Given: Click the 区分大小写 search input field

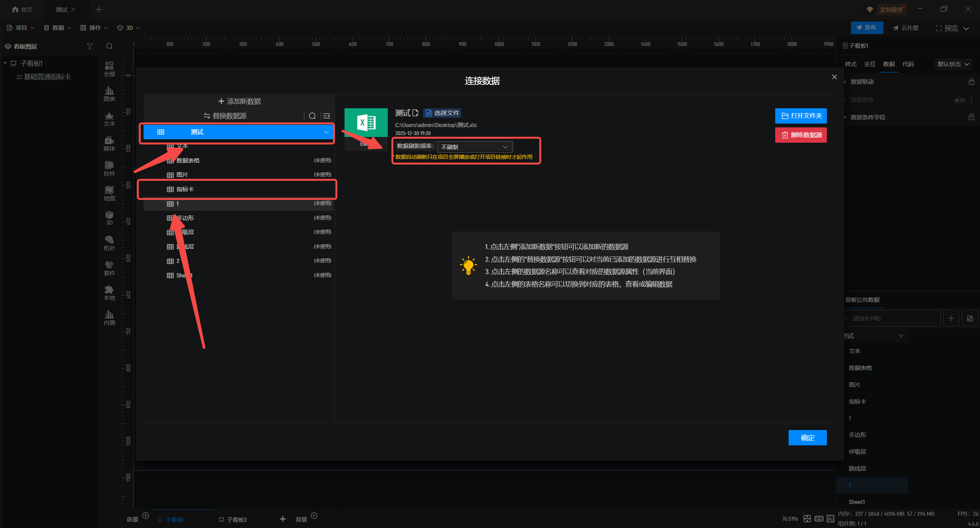Looking at the screenshot, I should pyautogui.click(x=892, y=318).
